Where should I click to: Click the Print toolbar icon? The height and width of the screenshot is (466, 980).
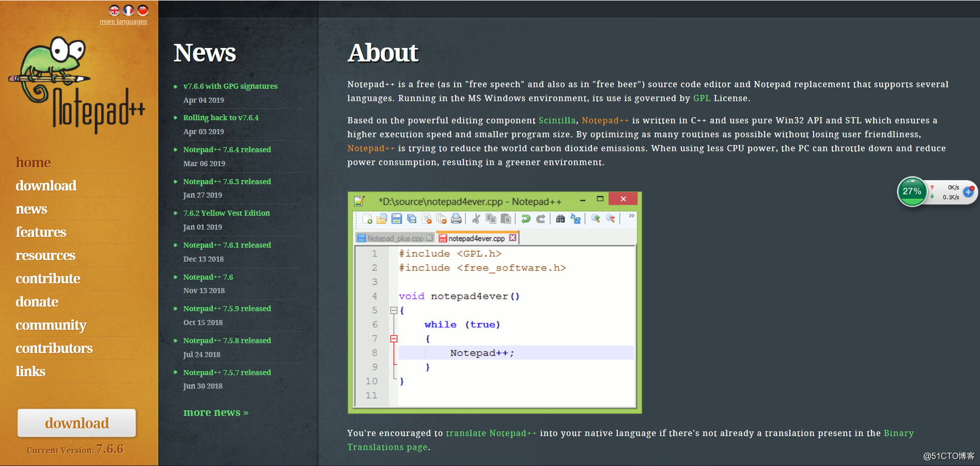(456, 219)
